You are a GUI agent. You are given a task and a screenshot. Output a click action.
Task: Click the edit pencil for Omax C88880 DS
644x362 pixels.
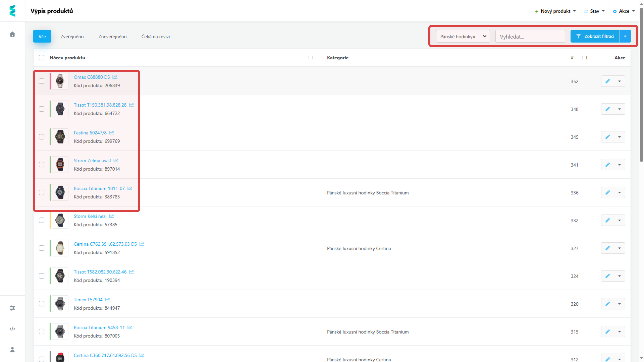pyautogui.click(x=607, y=81)
